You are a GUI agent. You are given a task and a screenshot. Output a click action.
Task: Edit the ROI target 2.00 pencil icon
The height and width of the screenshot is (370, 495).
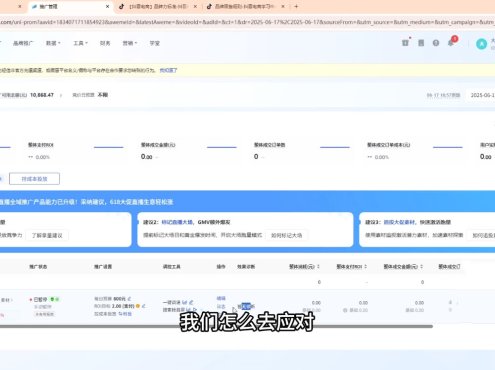click(x=144, y=306)
